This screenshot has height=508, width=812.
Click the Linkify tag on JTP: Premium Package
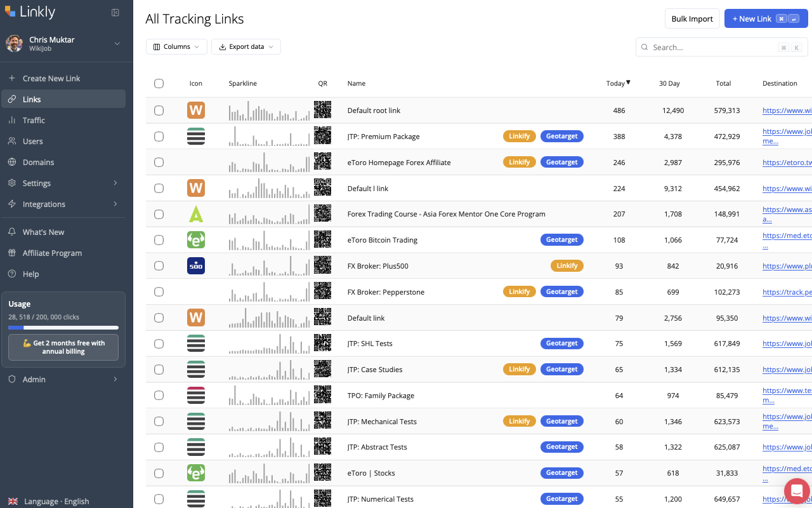coord(520,136)
